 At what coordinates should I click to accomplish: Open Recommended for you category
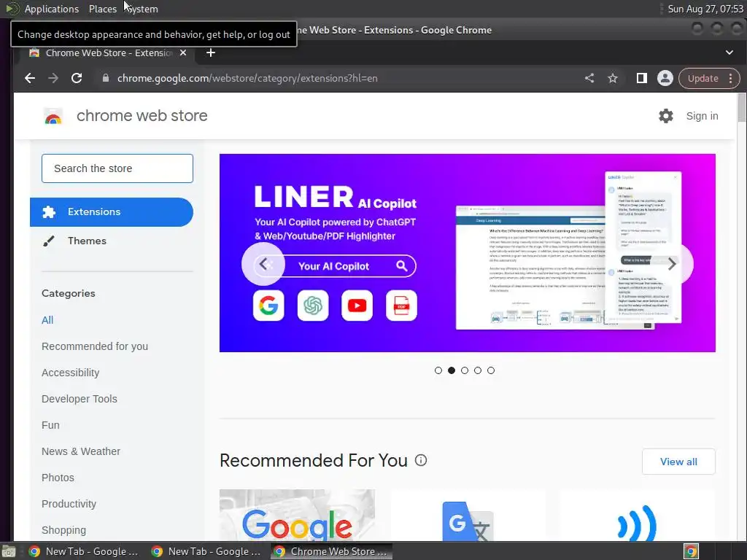[95, 346]
